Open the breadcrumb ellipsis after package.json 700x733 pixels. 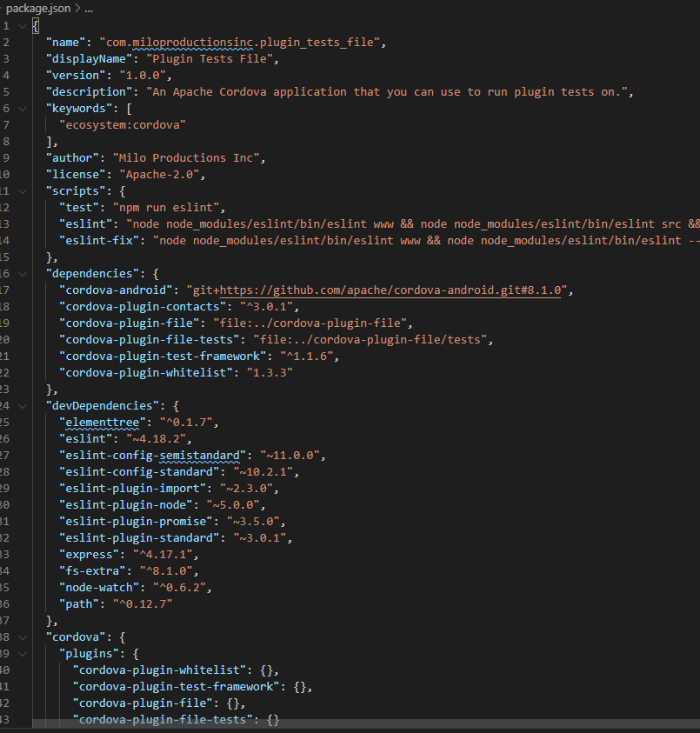(x=89, y=9)
